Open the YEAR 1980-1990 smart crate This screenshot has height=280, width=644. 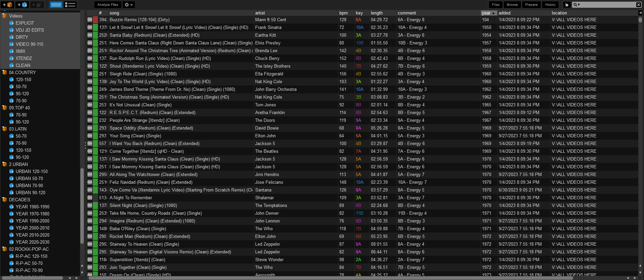[32, 207]
